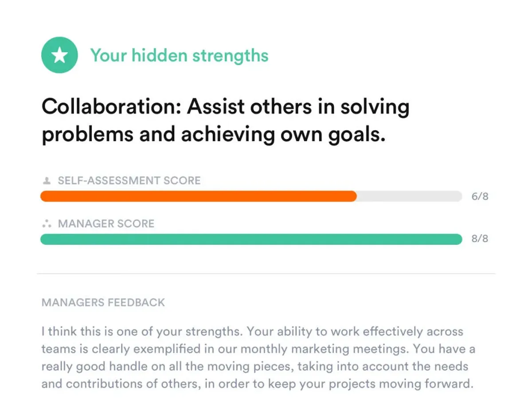Screen dimensions: 532x419
Task: Click the 6/8 self-assessment score value
Action: (480, 197)
